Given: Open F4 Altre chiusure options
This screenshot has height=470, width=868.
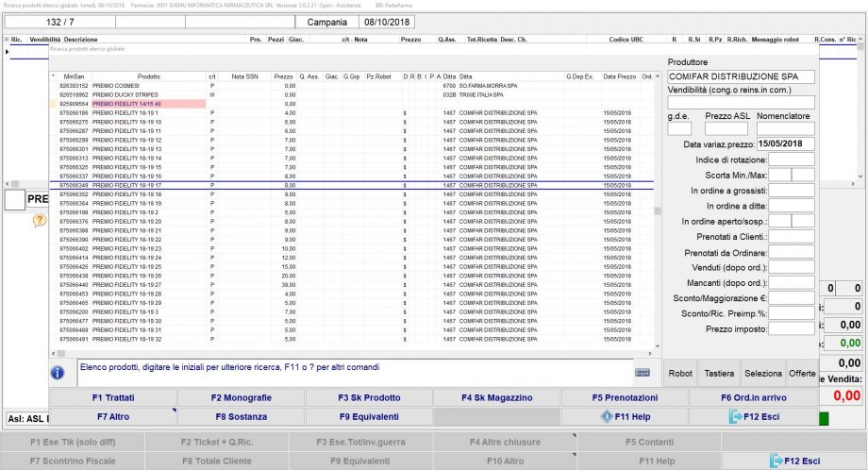Looking at the screenshot, I should 505,442.
